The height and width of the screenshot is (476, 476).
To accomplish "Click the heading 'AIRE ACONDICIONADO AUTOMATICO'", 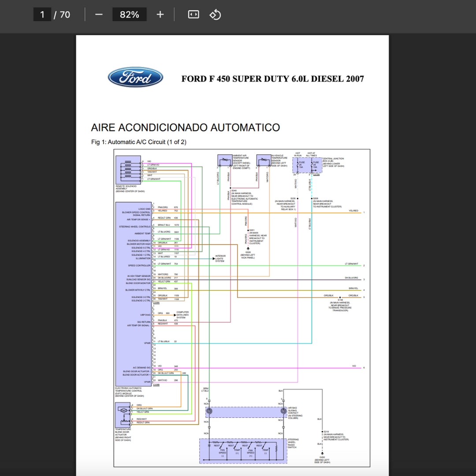I will 186,127.
